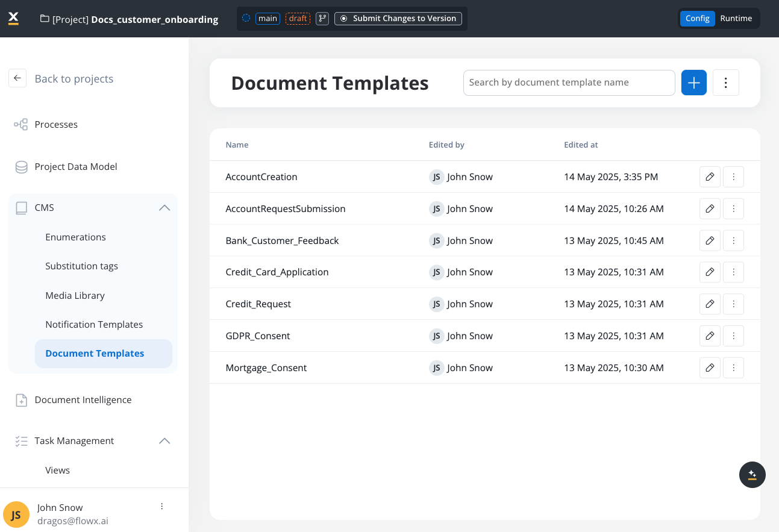The width and height of the screenshot is (779, 532).
Task: Click Submit Changes to Version button
Action: click(398, 19)
